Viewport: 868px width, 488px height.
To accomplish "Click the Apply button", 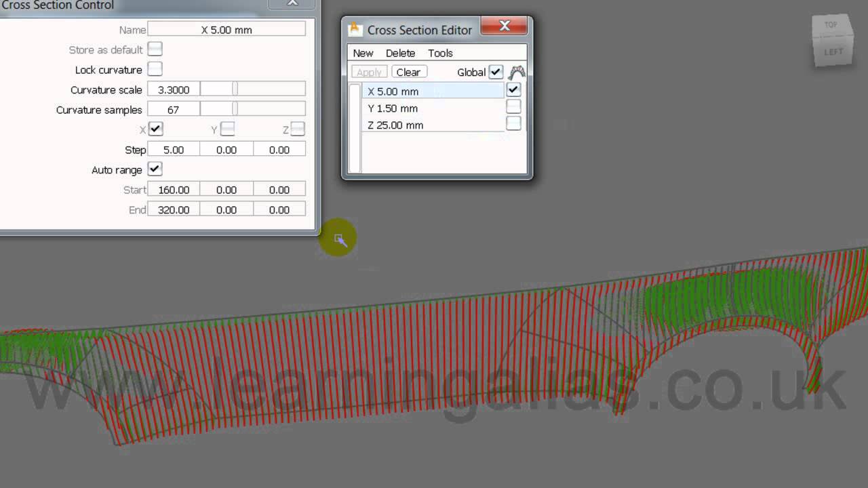I will tap(369, 72).
